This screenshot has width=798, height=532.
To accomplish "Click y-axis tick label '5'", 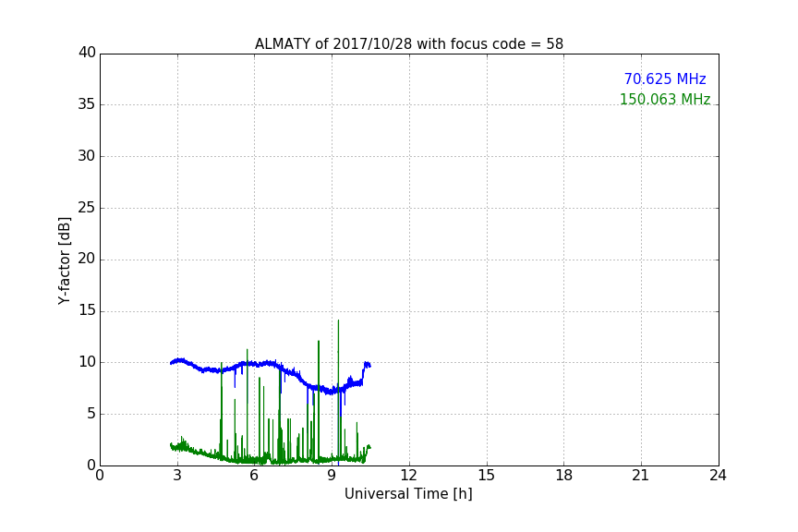I will (x=91, y=414).
